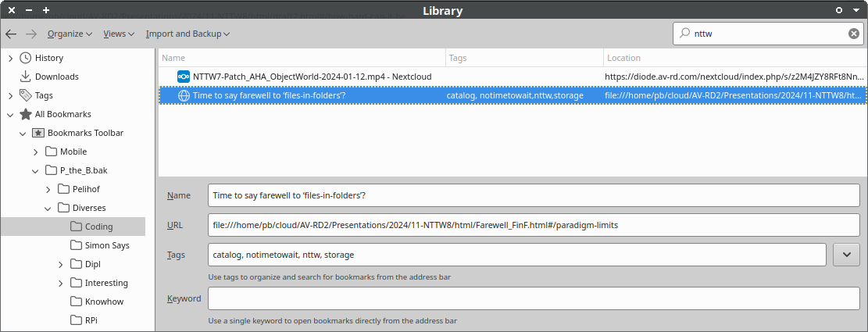Image resolution: width=868 pixels, height=332 pixels.
Task: Click into the Keyword input field
Action: [534, 298]
